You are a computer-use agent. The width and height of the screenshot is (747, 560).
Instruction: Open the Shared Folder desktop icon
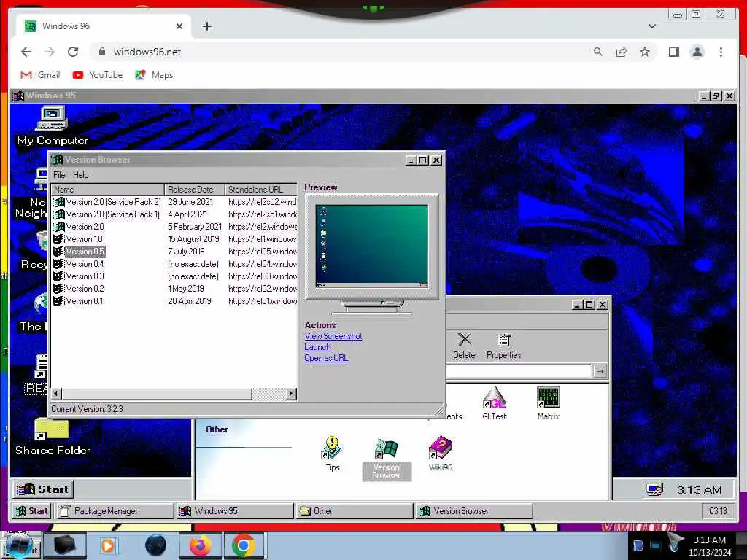pos(53,437)
